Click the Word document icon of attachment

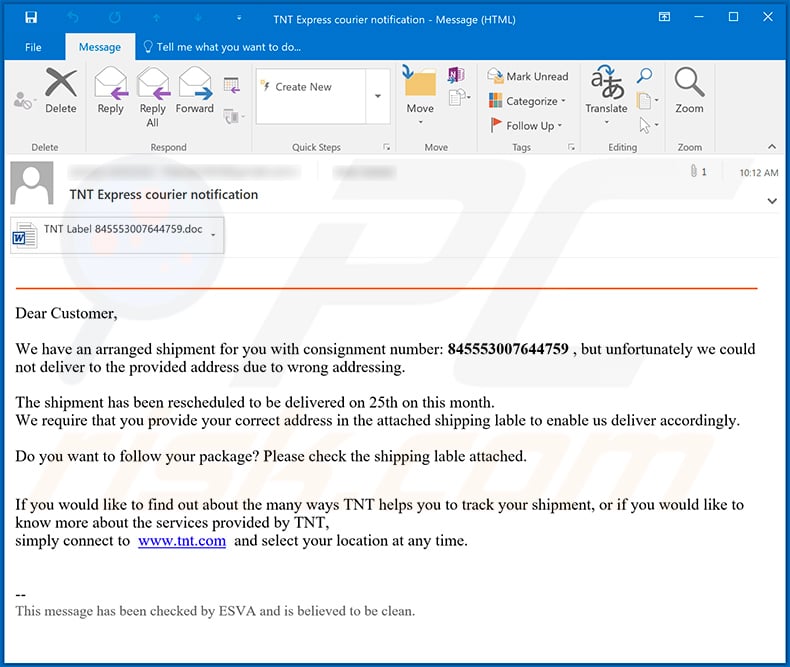click(24, 235)
